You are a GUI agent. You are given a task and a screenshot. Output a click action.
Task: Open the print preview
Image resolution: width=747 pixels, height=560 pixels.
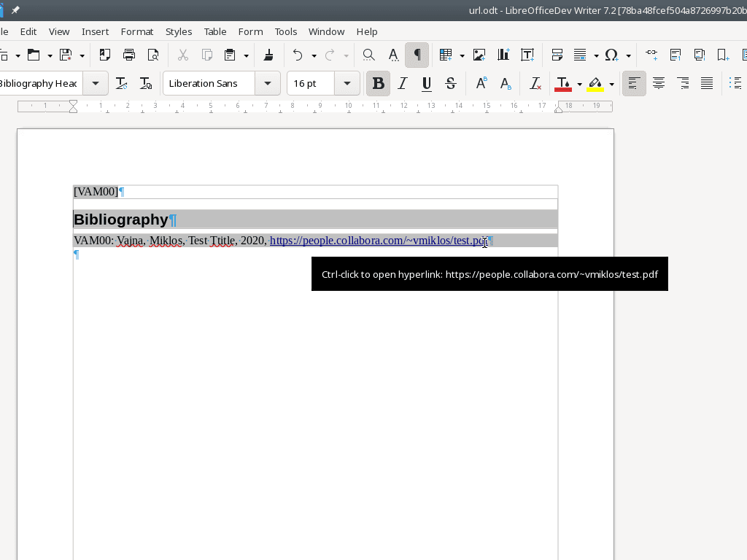(x=153, y=55)
